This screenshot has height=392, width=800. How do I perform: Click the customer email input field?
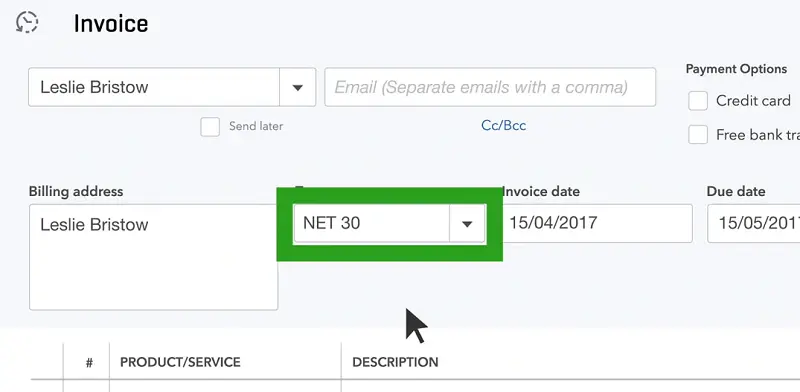[x=490, y=87]
